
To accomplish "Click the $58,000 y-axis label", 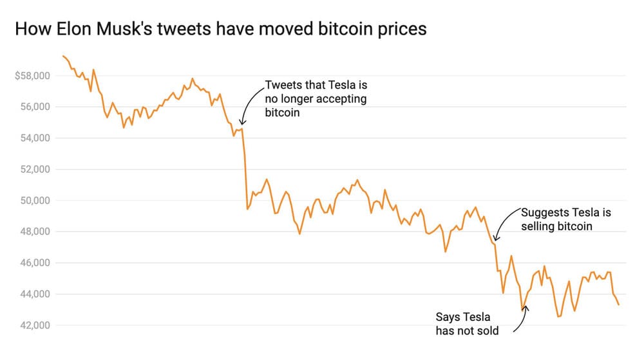I will pos(32,76).
